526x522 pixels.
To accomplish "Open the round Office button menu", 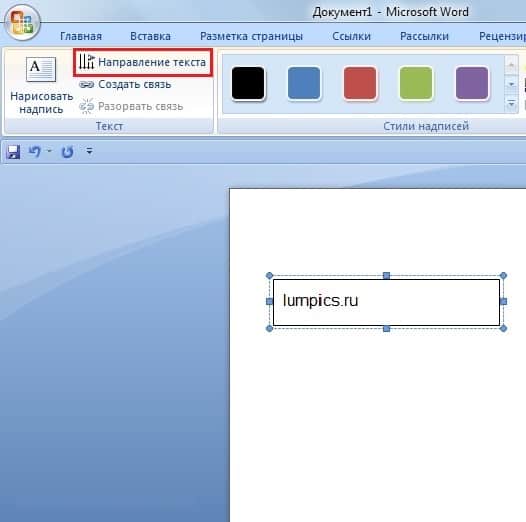I will pyautogui.click(x=22, y=23).
